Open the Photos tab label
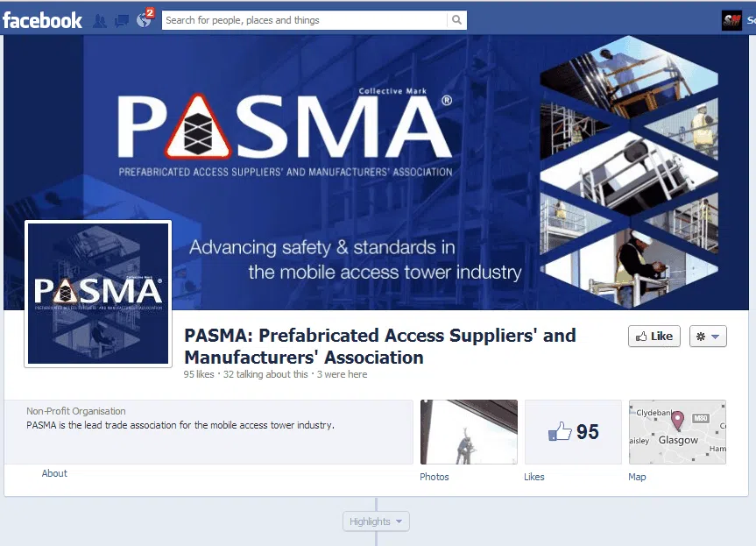 435,477
